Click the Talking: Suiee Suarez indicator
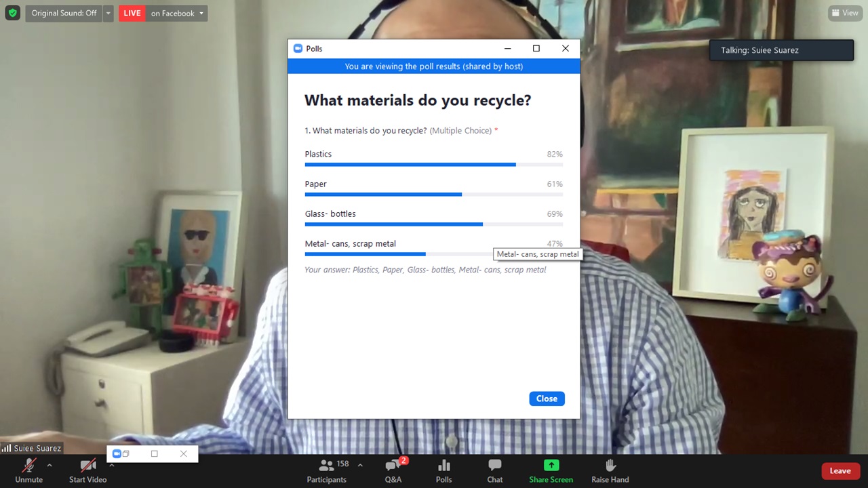The width and height of the screenshot is (868, 488). pyautogui.click(x=781, y=50)
